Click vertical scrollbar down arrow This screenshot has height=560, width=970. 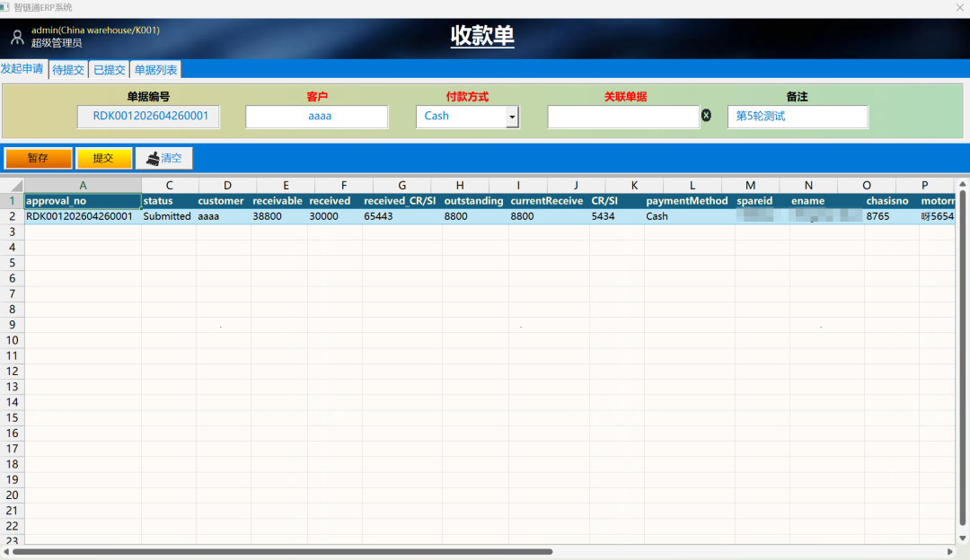coord(963,538)
